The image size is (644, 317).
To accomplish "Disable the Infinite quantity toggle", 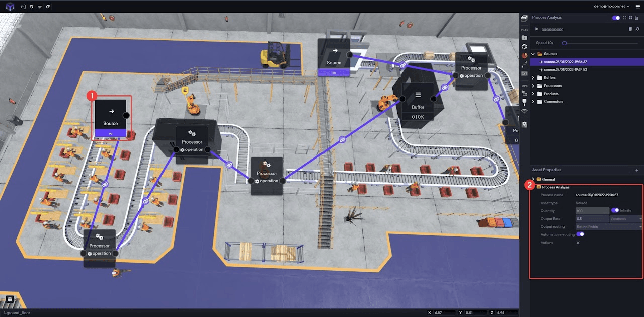I will 615,211.
